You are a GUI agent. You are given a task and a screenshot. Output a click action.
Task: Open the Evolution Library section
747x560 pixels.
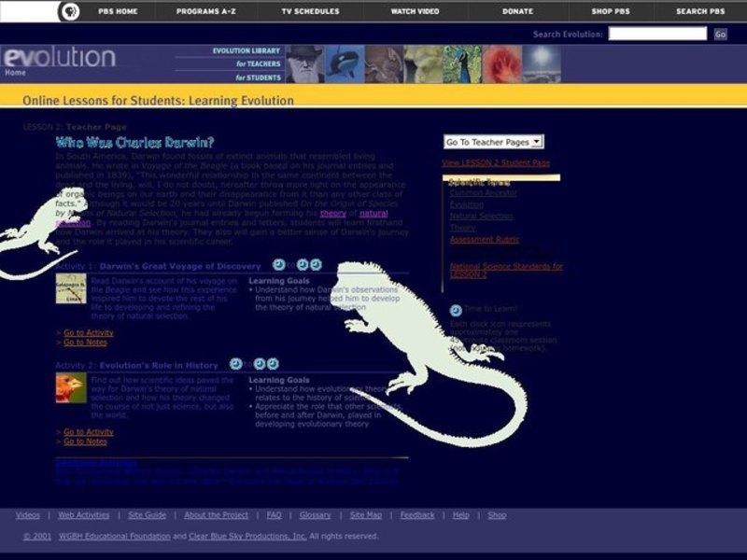coord(245,52)
